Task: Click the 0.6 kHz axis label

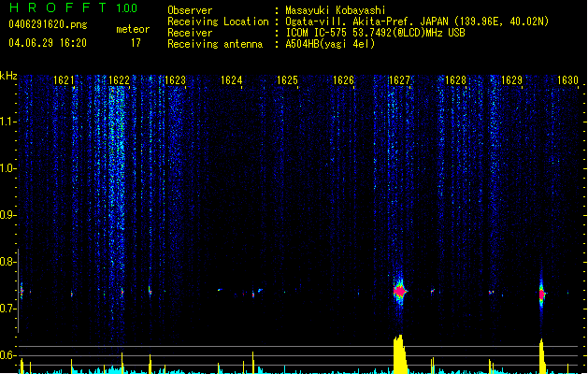Action: (8, 355)
